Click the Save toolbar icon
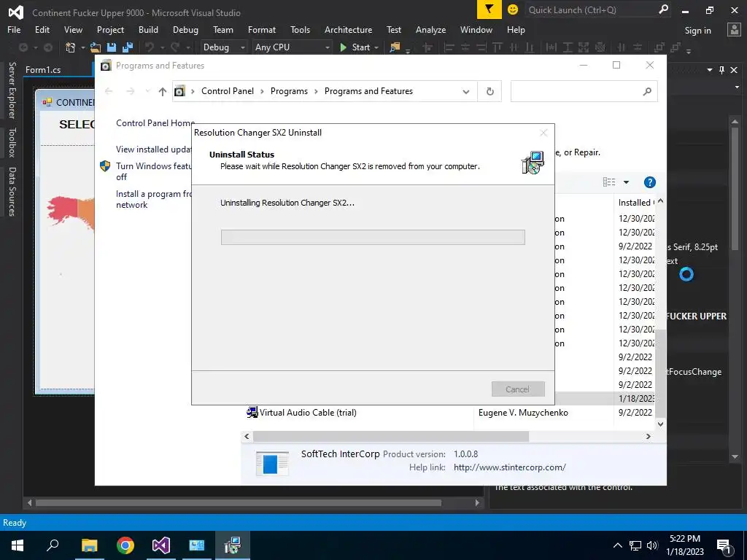Screen dimensions: 747x560 [x=112, y=47]
